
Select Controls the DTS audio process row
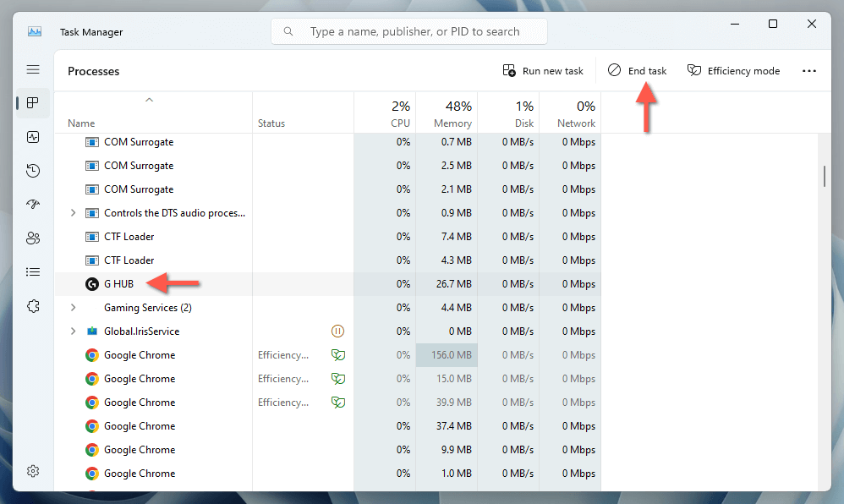click(x=328, y=213)
